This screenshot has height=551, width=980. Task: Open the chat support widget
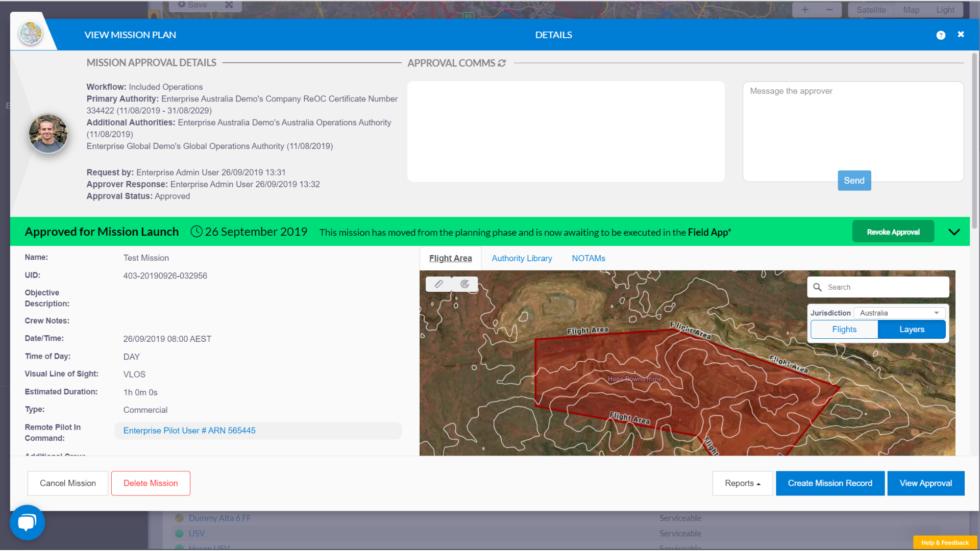[x=27, y=522]
